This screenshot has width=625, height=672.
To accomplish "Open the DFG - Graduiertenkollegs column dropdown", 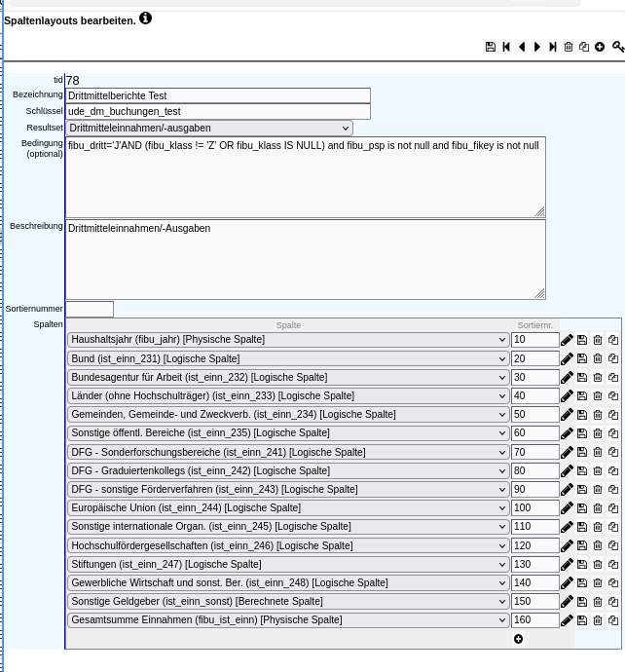I will pos(288,471).
